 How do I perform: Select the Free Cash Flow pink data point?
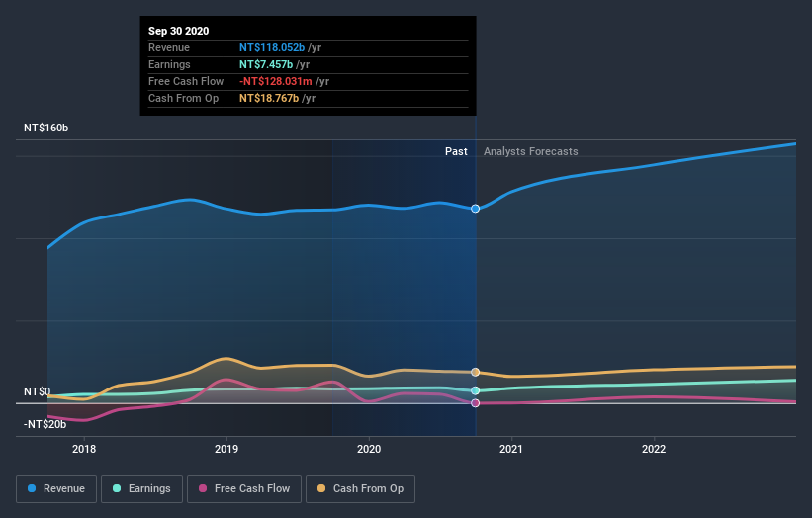475,403
